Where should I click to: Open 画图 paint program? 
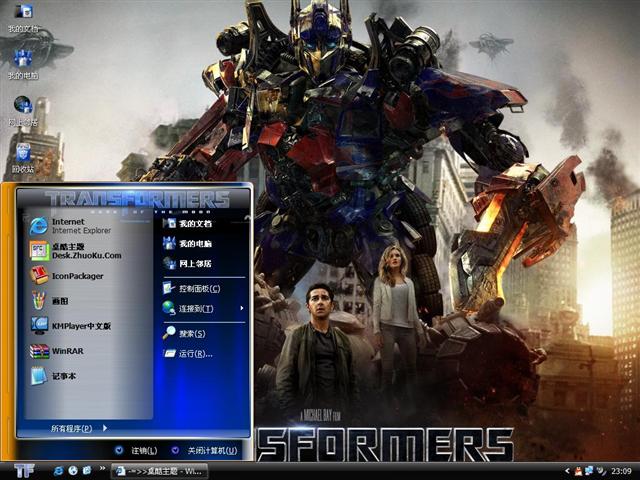[x=49, y=301]
